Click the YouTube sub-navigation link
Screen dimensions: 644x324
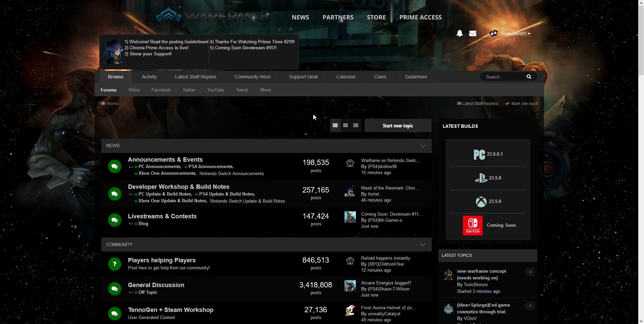(x=216, y=90)
